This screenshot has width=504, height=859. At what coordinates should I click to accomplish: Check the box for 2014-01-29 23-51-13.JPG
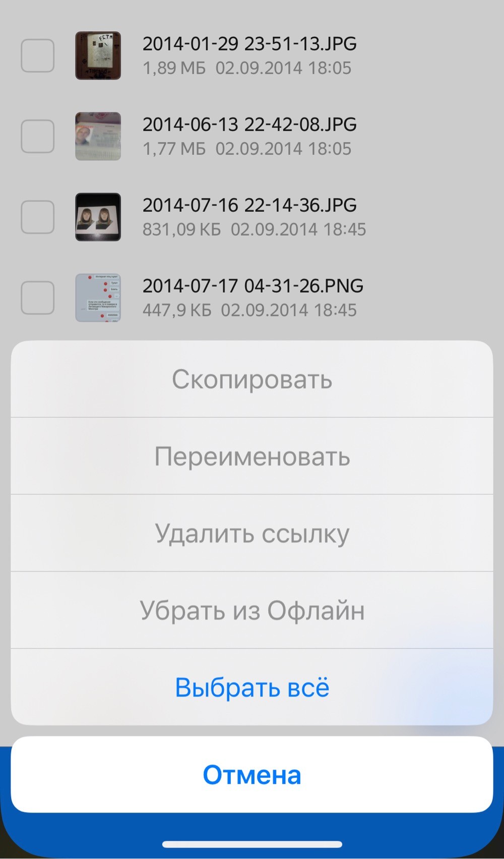(x=38, y=55)
